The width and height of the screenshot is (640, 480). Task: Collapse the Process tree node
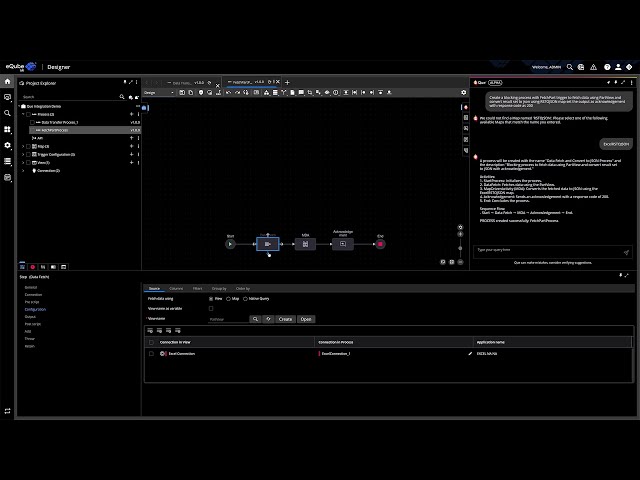click(x=23, y=114)
